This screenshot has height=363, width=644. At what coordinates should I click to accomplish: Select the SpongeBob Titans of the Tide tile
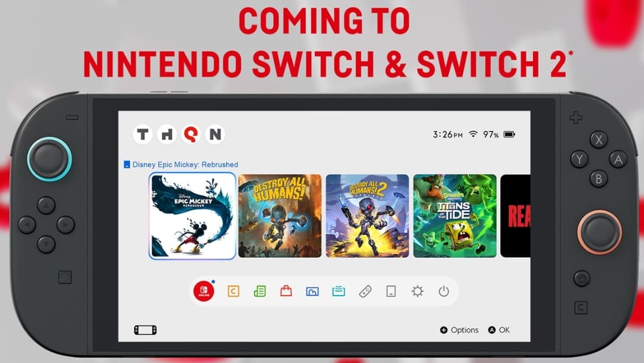[454, 216]
